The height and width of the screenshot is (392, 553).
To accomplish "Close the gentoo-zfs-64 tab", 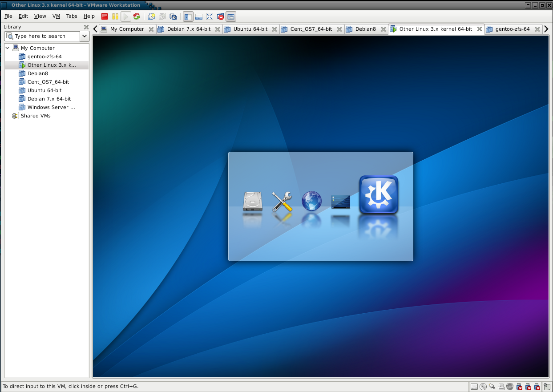I will [537, 29].
